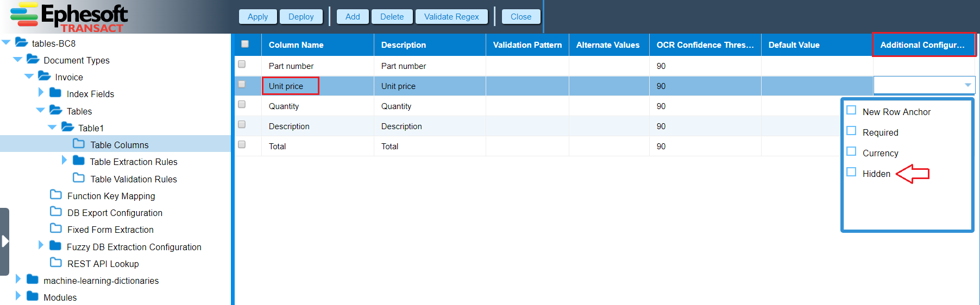Viewport: 980px width, 305px height.
Task: Check the Part number row checkbox
Action: 242,64
